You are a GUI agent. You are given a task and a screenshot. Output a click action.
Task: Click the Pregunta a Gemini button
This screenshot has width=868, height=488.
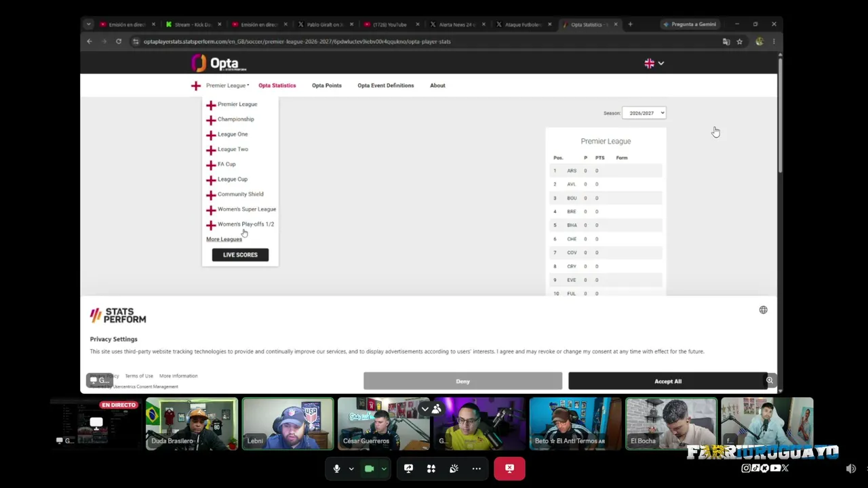[x=690, y=24]
